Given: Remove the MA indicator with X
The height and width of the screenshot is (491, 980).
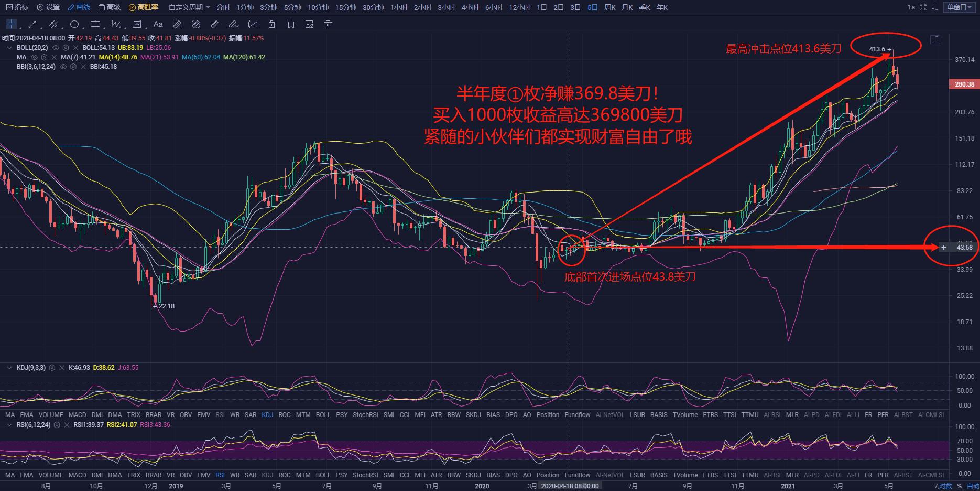Looking at the screenshot, I should click(x=54, y=57).
